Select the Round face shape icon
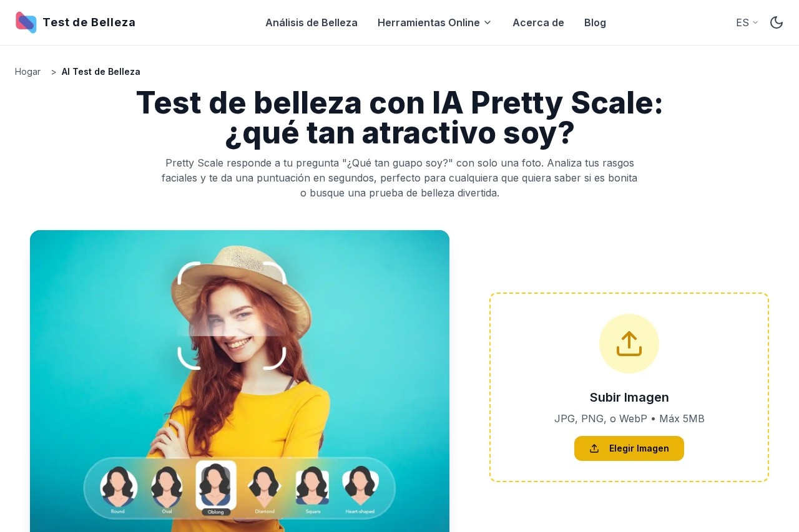The image size is (799, 532). pyautogui.click(x=118, y=490)
